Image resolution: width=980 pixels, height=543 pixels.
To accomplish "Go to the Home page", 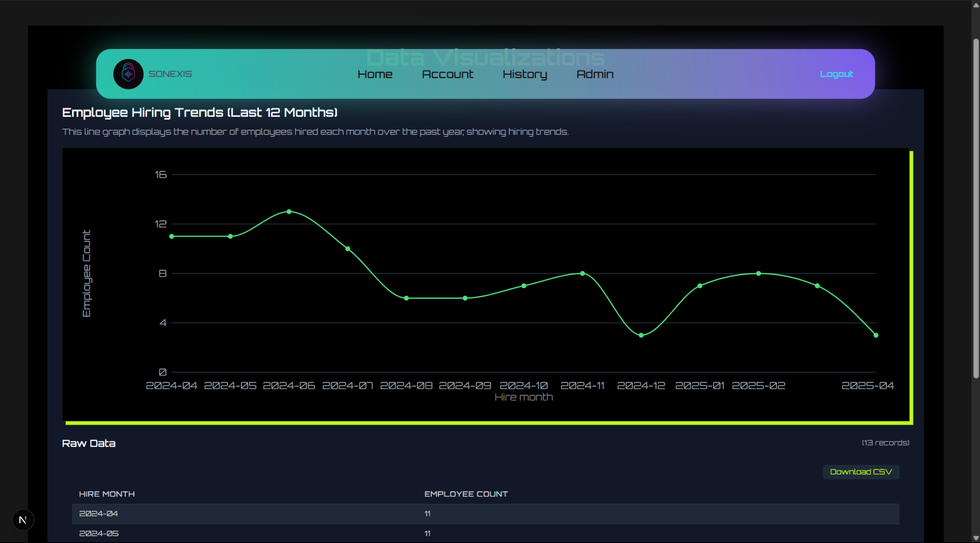I will tap(375, 74).
